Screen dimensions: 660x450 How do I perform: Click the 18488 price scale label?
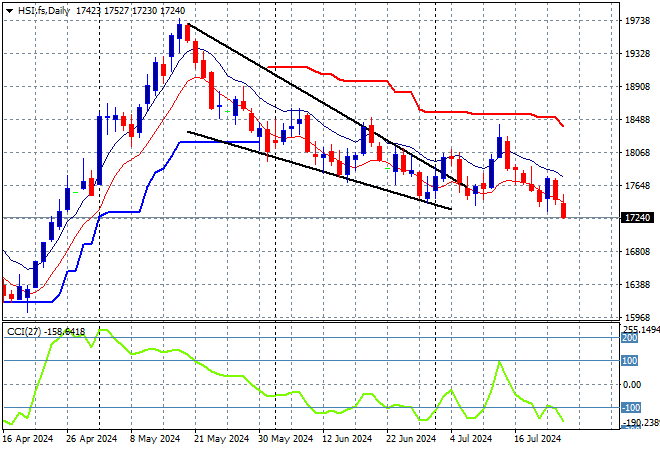point(637,120)
